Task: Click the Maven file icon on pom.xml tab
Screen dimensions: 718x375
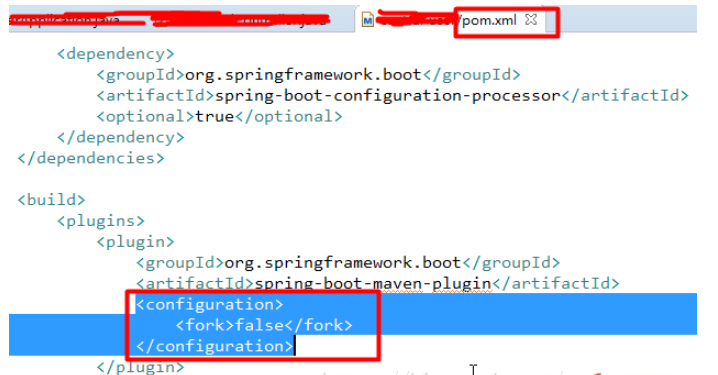Action: [x=367, y=20]
